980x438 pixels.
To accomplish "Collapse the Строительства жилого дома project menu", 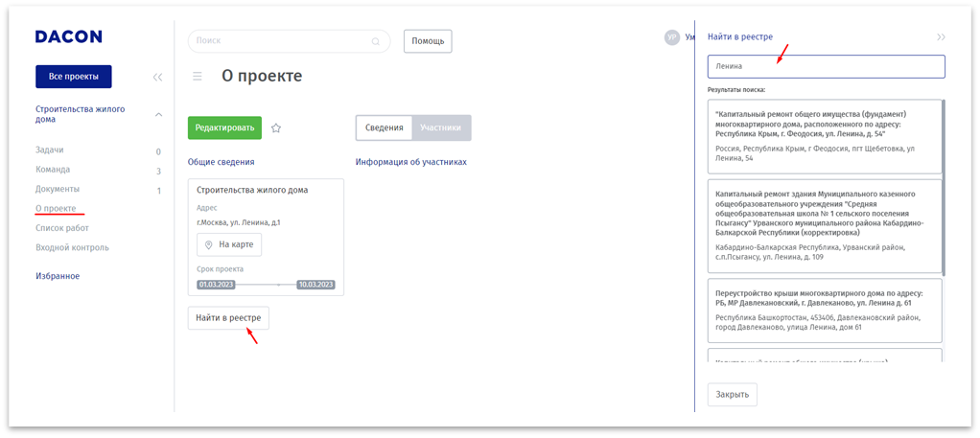I will click(158, 114).
